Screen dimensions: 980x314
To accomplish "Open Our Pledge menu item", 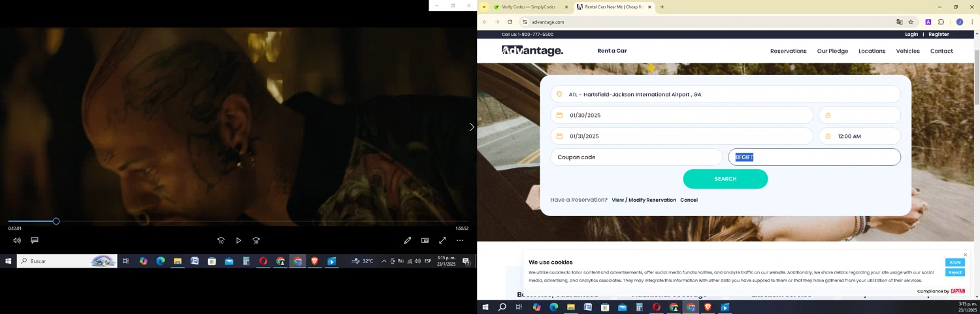I will (832, 51).
